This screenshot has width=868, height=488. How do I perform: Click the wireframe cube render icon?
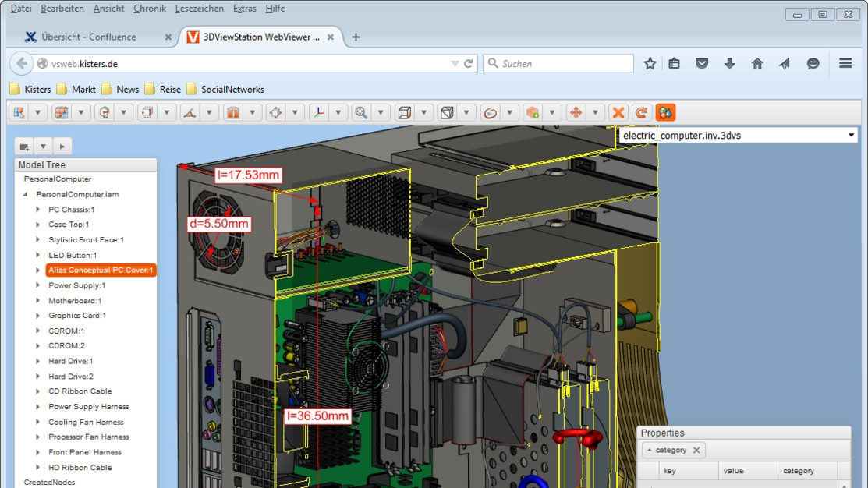(447, 113)
